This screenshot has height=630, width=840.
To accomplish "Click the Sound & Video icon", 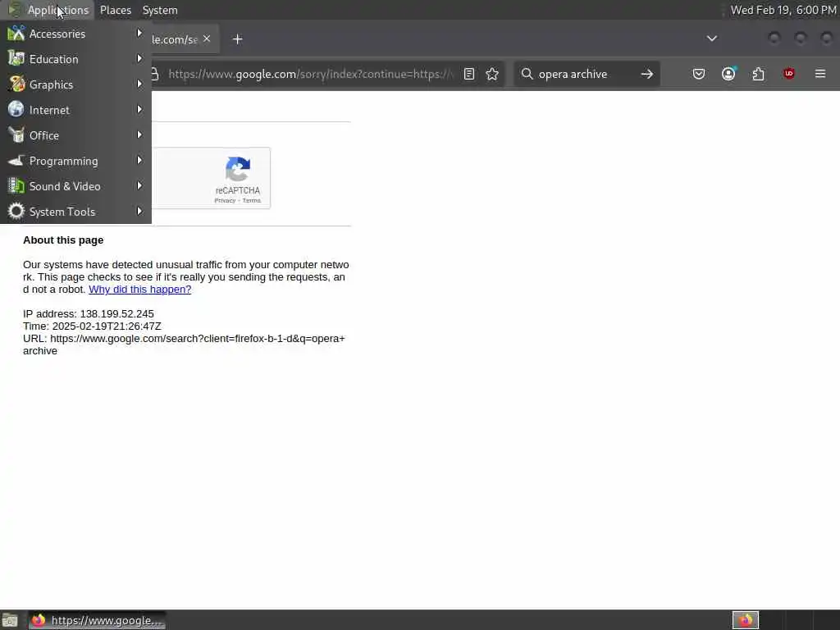I will tap(16, 186).
